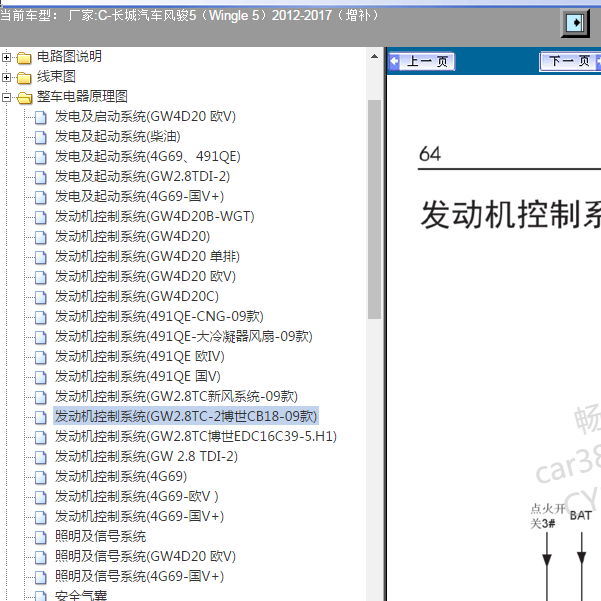Viewport: 601px width, 601px height.
Task: Expand the 线束图 folder node
Action: [6, 77]
